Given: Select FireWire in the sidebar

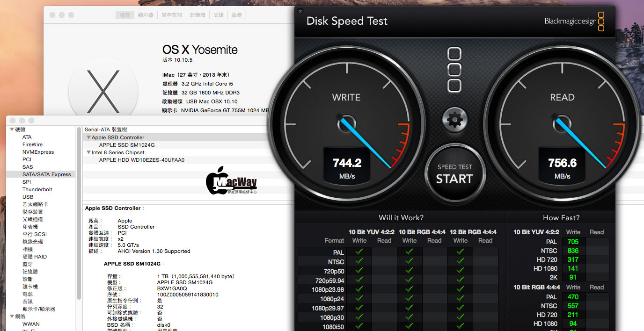Looking at the screenshot, I should click(x=32, y=144).
